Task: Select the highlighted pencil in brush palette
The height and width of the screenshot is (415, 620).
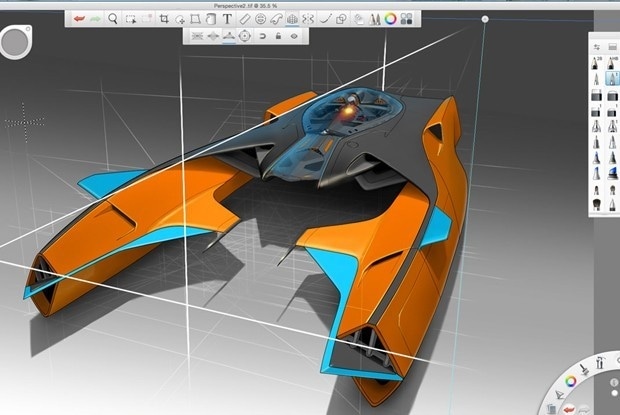Action: click(612, 78)
